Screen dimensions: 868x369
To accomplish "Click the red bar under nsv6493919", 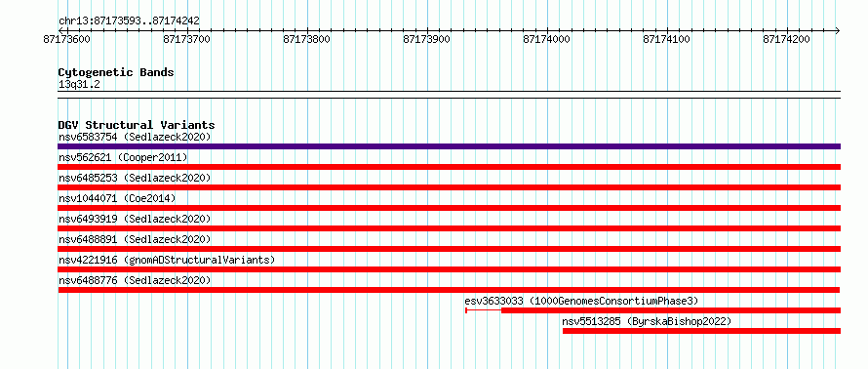I will 449,228.
